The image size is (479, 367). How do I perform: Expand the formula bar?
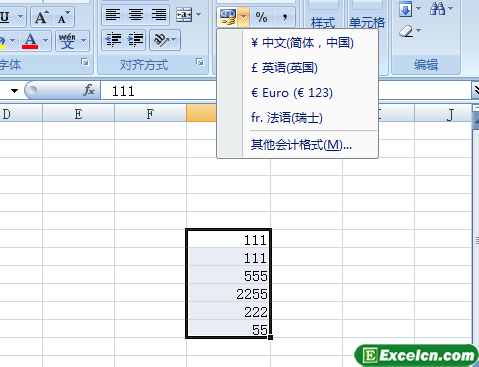pyautogui.click(x=476, y=90)
